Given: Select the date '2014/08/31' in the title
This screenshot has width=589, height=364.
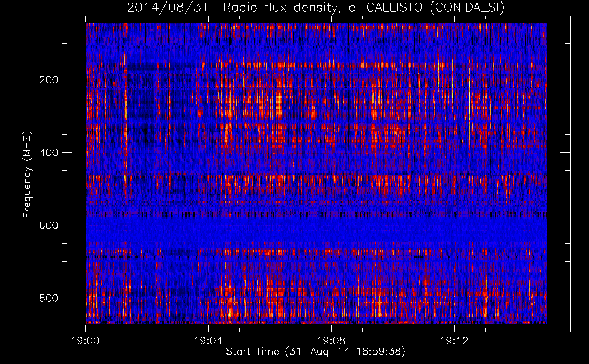Looking at the screenshot, I should [x=167, y=8].
